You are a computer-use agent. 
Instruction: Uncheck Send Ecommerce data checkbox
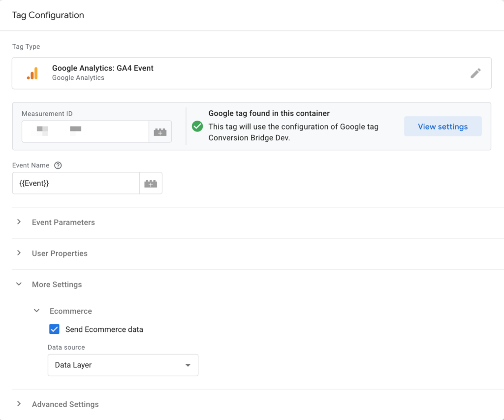[54, 329]
